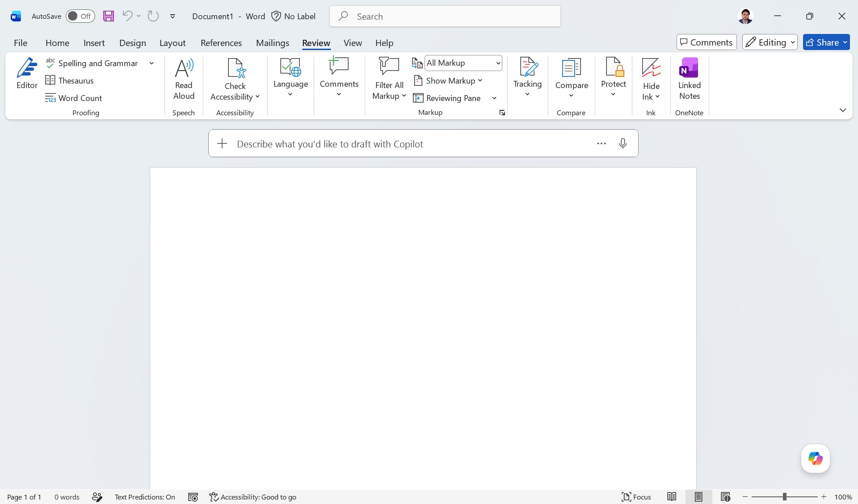Viewport: 858px width, 504px height.
Task: Click the 0 words status indicator
Action: [67, 497]
